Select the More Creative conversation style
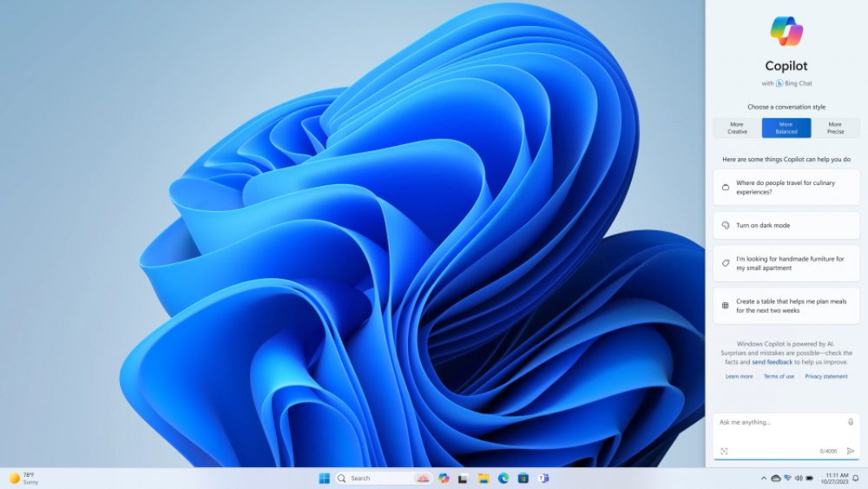Screen dimensions: 868x489 point(736,127)
